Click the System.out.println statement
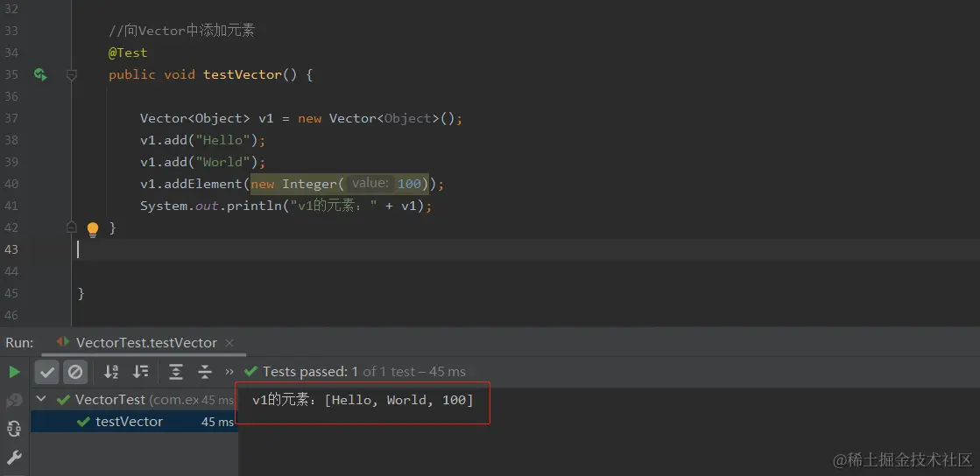Viewport: 980px width, 476px height. [x=286, y=206]
